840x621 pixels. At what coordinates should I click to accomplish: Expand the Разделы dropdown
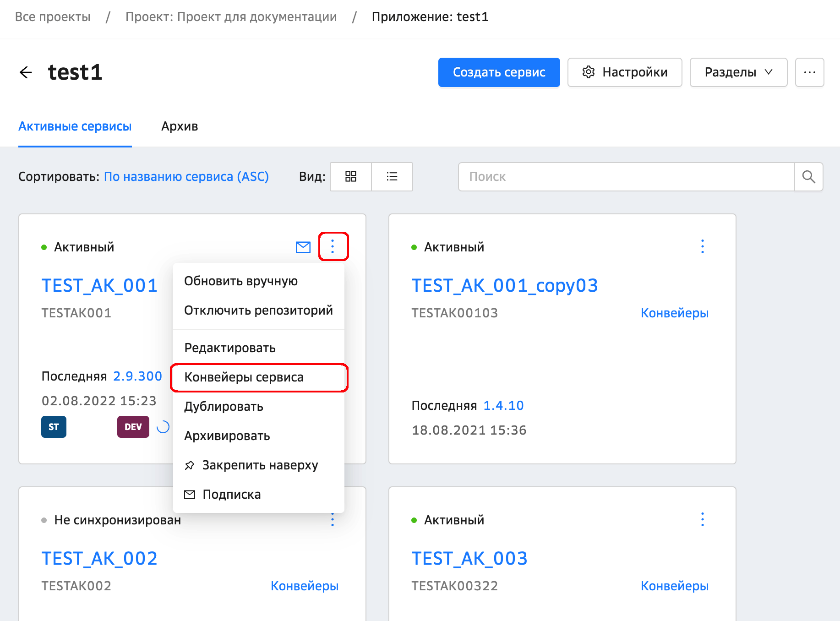tap(738, 72)
